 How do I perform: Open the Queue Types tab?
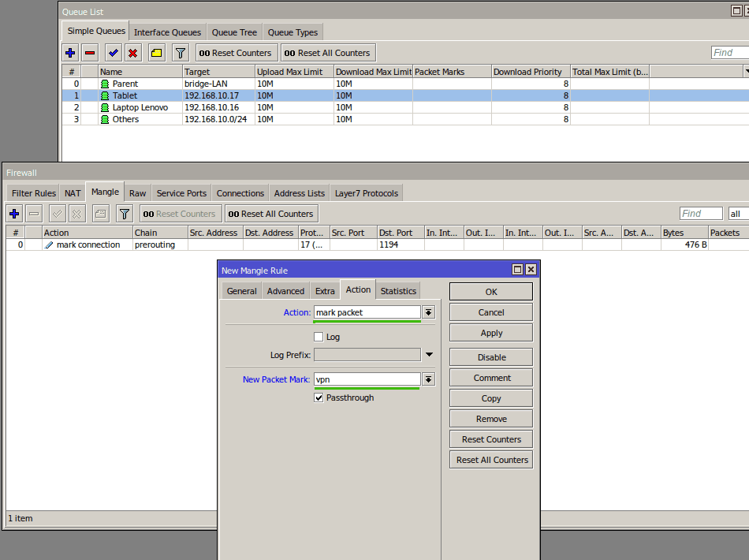click(293, 32)
